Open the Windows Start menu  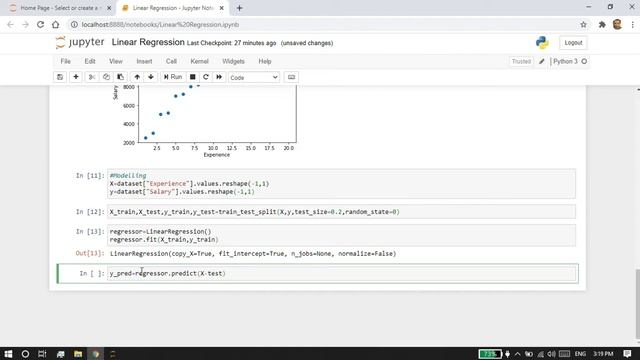pyautogui.click(x=8, y=354)
